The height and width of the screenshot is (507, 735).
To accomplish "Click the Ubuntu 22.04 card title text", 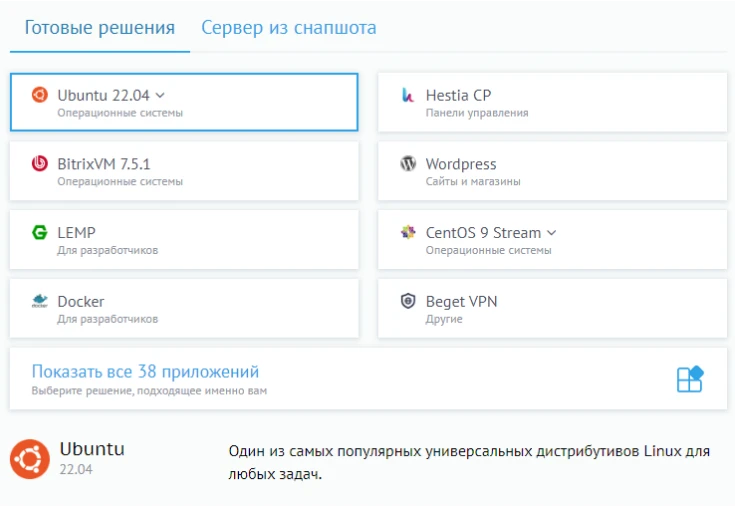I will tap(104, 96).
